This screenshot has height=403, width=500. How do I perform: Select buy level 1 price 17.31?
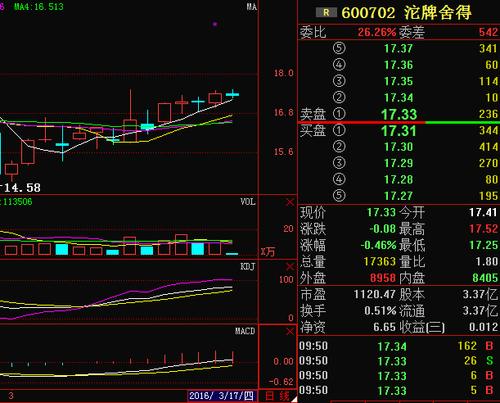tap(399, 131)
